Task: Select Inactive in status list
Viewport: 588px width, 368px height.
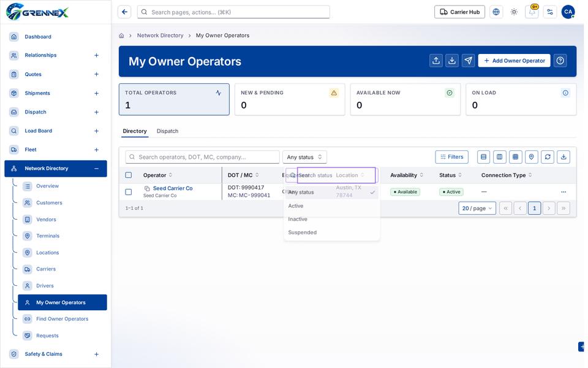Action: point(331,219)
